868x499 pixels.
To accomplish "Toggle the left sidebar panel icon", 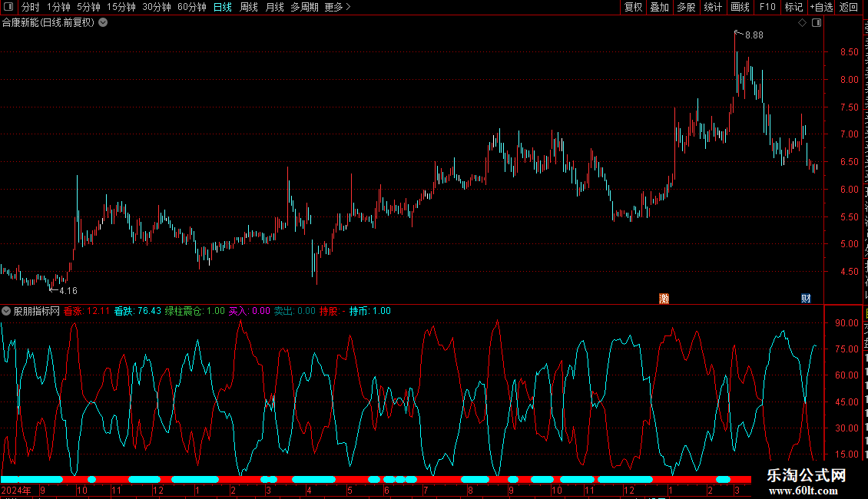I will [x=8, y=7].
